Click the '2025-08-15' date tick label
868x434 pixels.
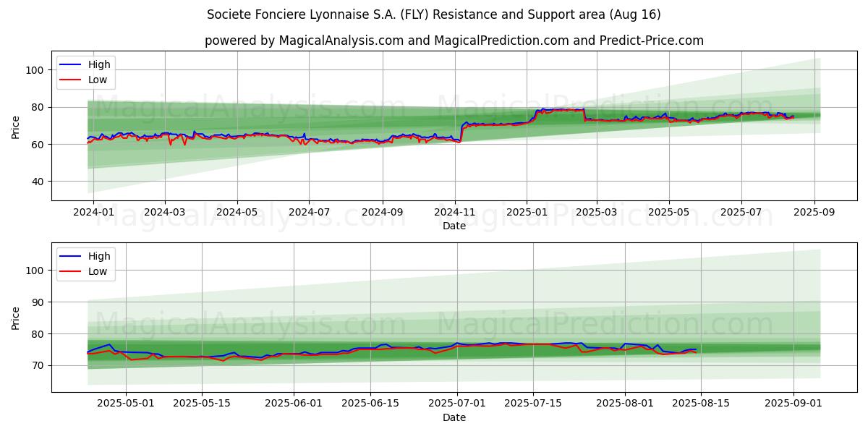[x=702, y=404]
